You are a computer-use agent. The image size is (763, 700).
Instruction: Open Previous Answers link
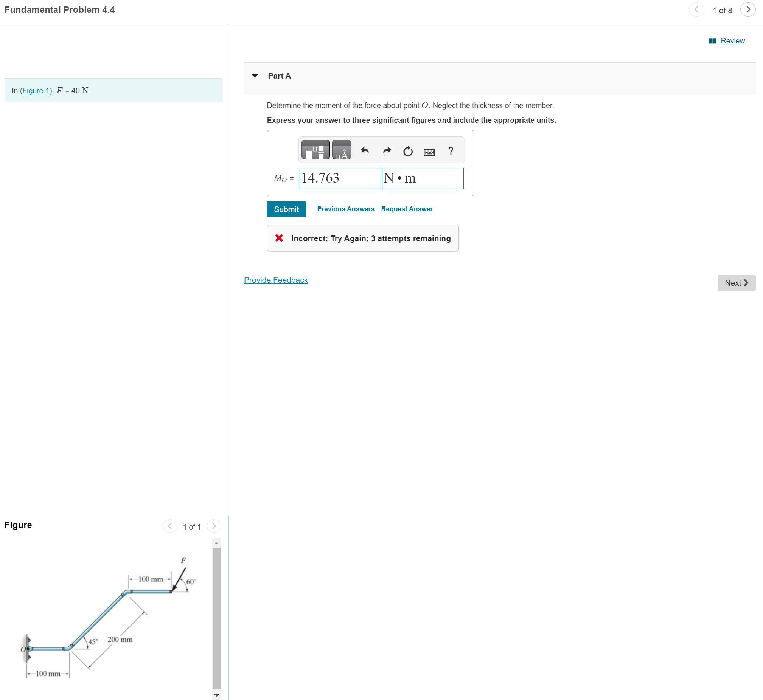[x=345, y=209]
